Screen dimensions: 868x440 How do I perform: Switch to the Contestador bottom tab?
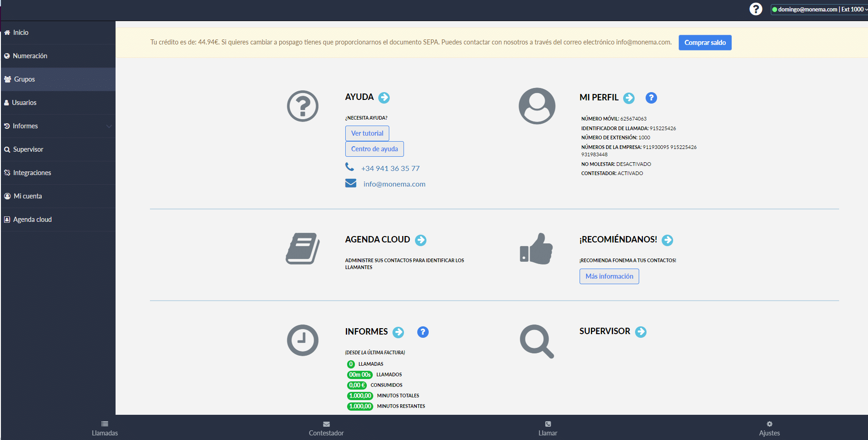[326, 429]
